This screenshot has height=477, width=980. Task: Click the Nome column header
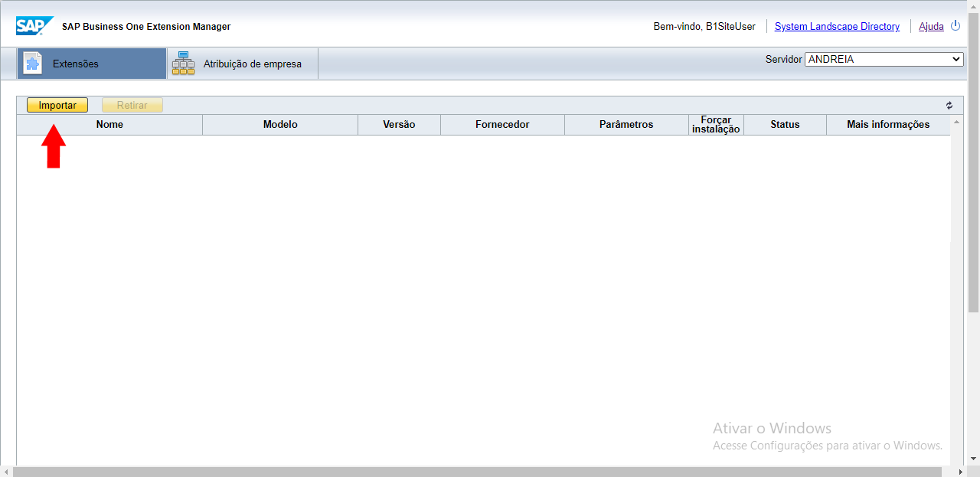coord(109,125)
